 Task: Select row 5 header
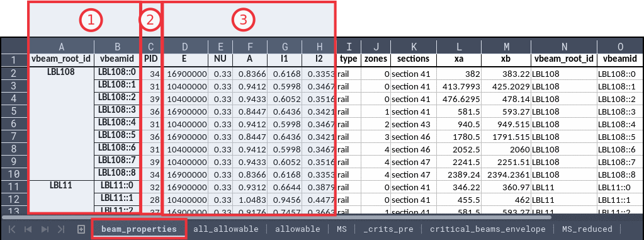[14, 111]
